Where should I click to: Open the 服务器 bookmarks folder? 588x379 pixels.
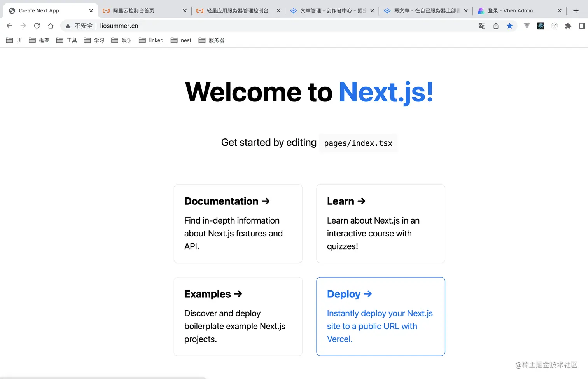click(212, 40)
